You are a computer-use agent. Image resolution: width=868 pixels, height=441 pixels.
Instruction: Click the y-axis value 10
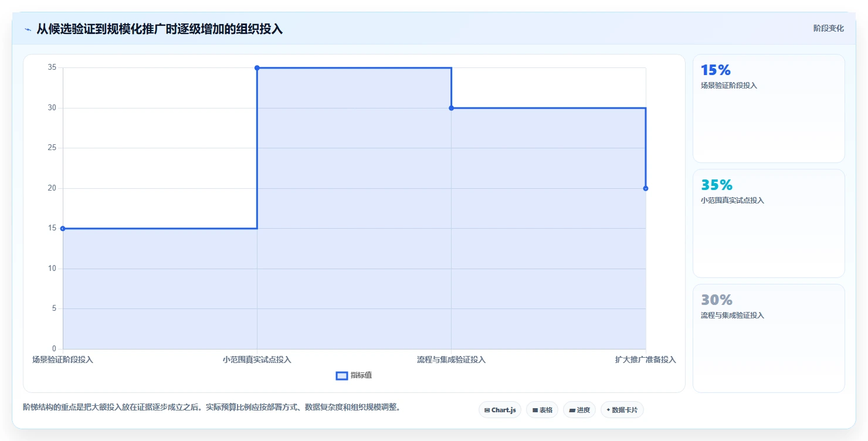point(52,269)
